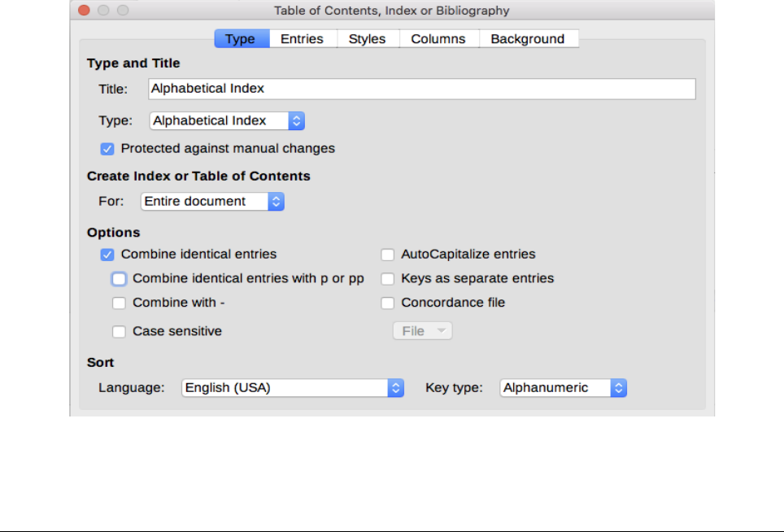Expand the Key type Alphanumeric dropdown
This screenshot has width=784, height=532.
[564, 388]
